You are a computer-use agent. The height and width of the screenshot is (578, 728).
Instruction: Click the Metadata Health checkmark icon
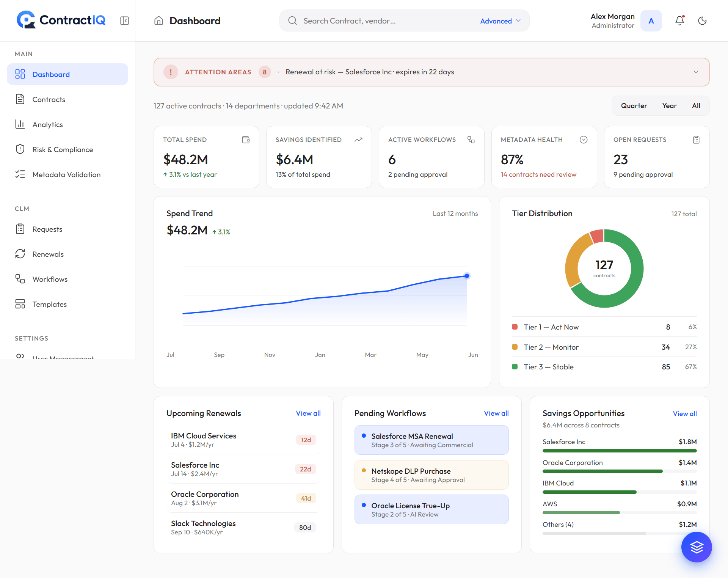pyautogui.click(x=584, y=140)
